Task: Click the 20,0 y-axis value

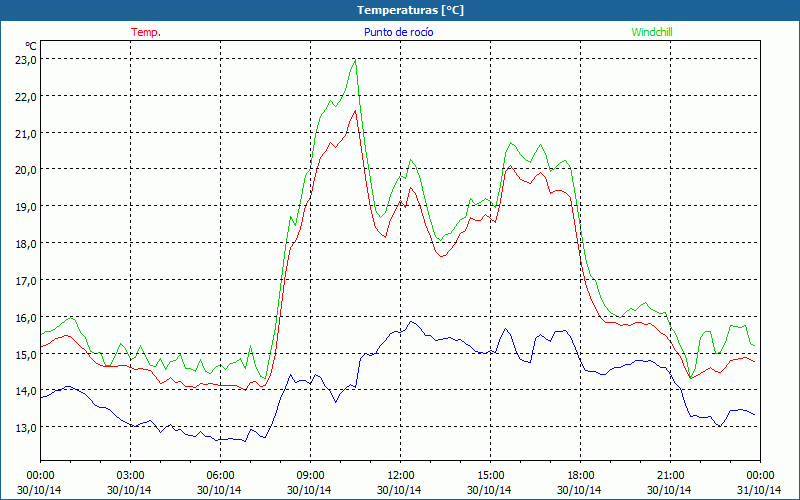Action: point(26,170)
